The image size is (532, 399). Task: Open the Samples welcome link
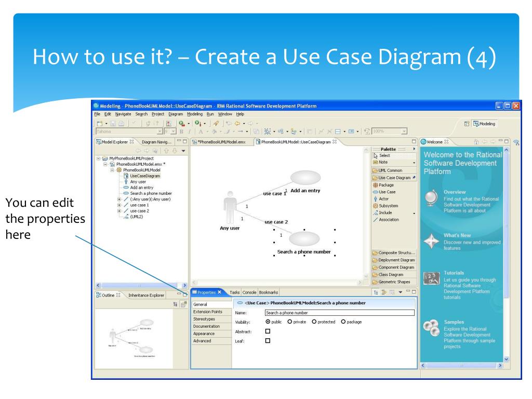(x=454, y=322)
